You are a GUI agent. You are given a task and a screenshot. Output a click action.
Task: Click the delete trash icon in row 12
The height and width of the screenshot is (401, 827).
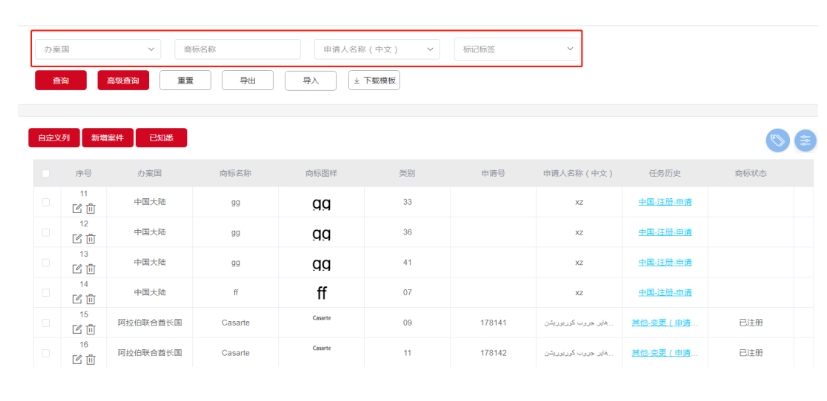tap(90, 238)
